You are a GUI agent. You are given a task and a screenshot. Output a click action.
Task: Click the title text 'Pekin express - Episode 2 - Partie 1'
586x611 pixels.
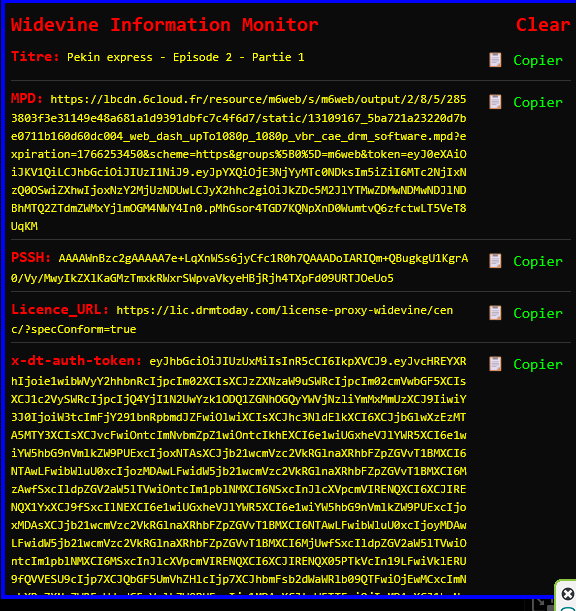tap(185, 57)
